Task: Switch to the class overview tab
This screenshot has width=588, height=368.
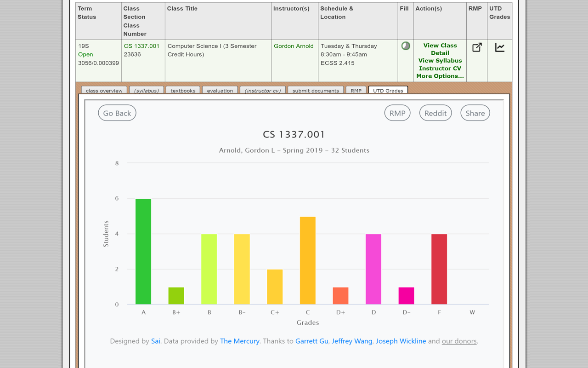Action: click(104, 90)
